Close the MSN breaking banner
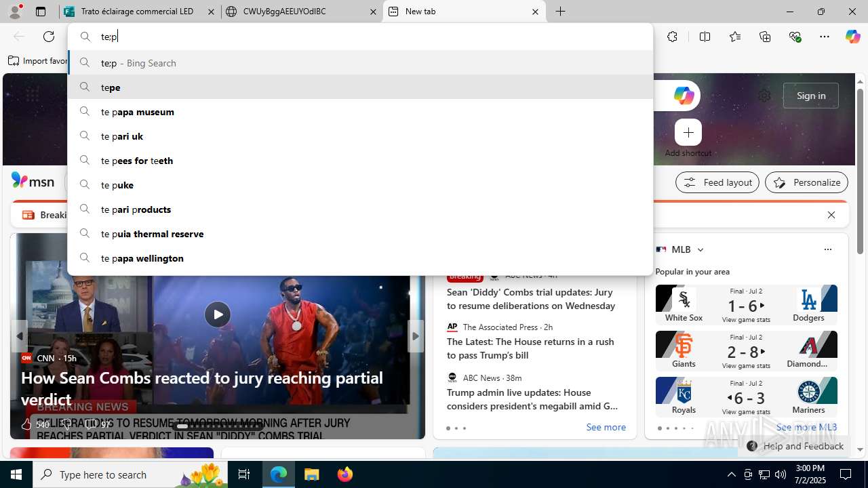Image resolution: width=868 pixels, height=488 pixels. (831, 215)
